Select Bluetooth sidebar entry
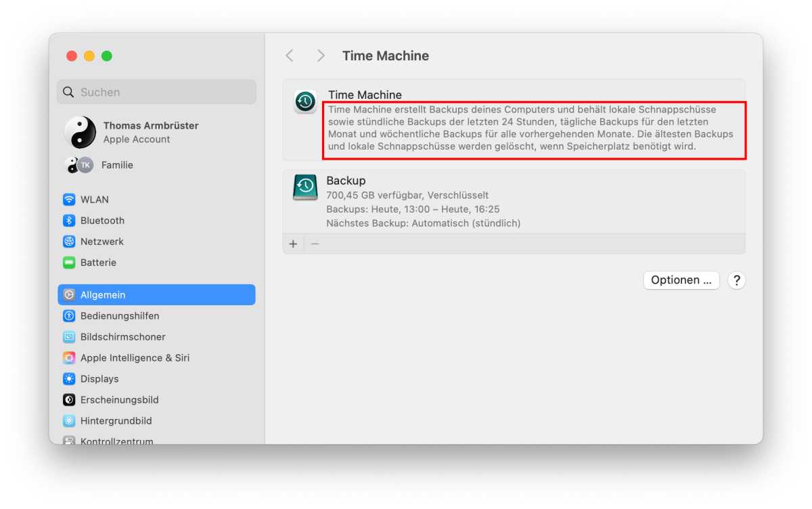The image size is (812, 509). 156,221
